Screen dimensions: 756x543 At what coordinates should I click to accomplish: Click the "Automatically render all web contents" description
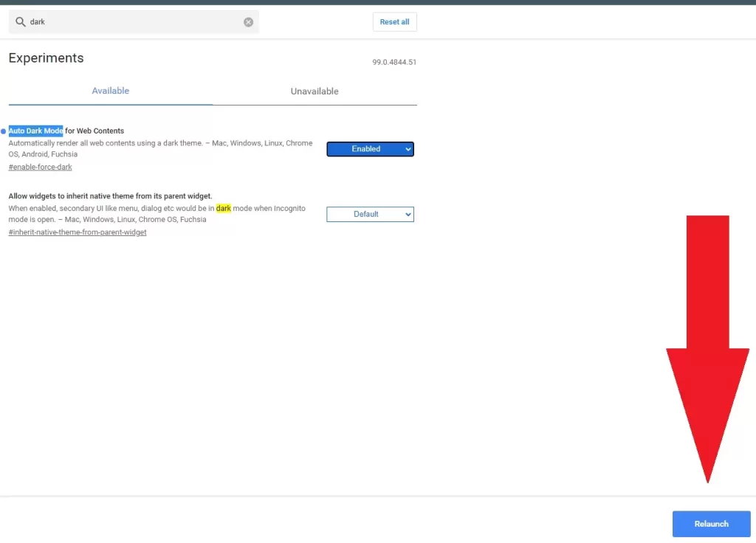[160, 148]
